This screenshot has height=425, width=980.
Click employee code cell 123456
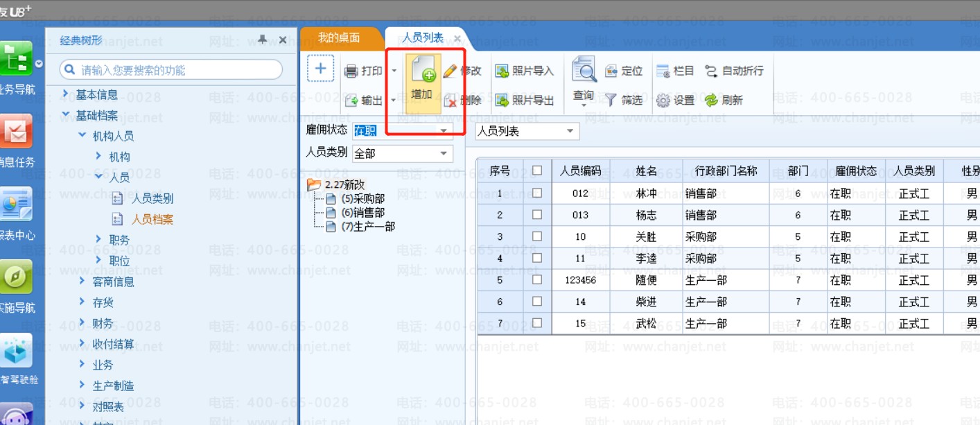[581, 280]
